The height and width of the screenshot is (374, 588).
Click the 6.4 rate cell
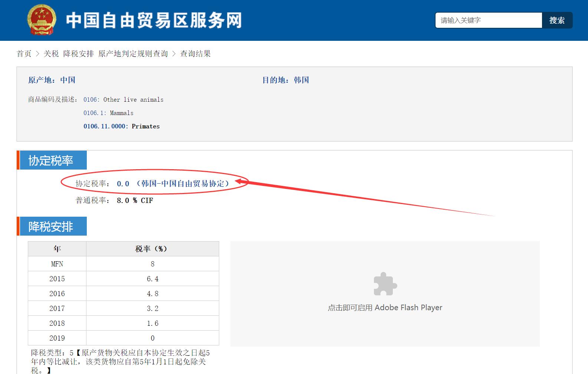tap(152, 279)
